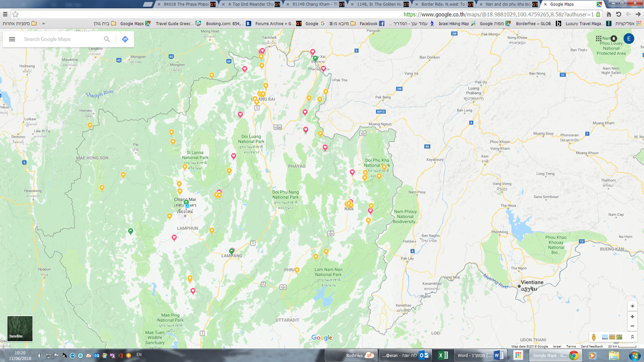Pick up the Pegman for Street View

coord(594,337)
